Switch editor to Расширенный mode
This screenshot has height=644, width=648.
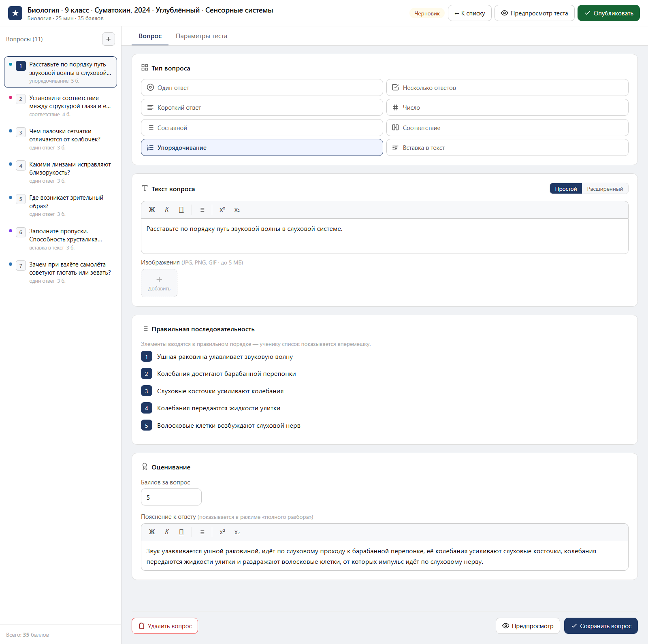605,189
